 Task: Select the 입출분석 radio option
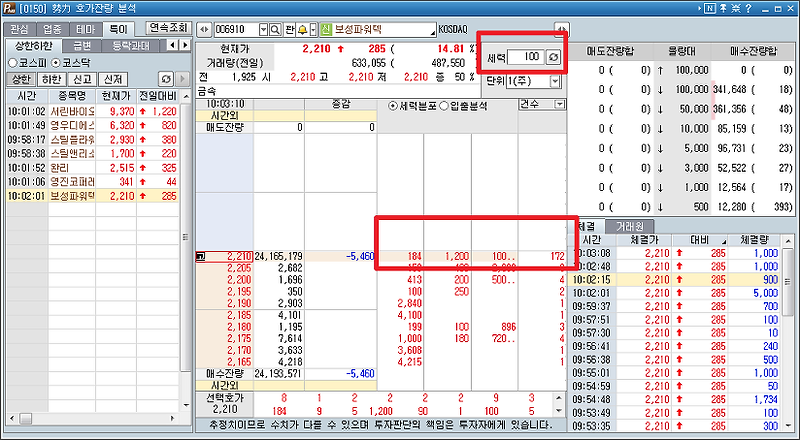tap(444, 106)
